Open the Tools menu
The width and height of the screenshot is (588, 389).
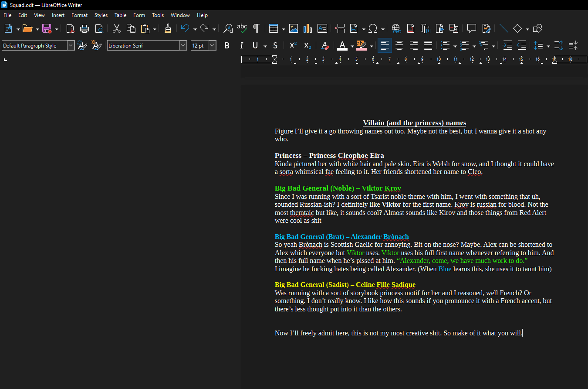tap(158, 15)
